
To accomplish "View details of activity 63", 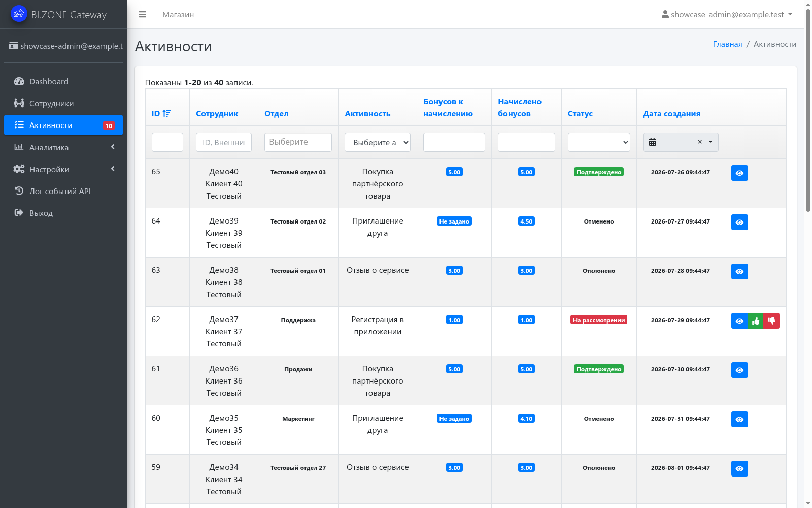I will click(739, 272).
